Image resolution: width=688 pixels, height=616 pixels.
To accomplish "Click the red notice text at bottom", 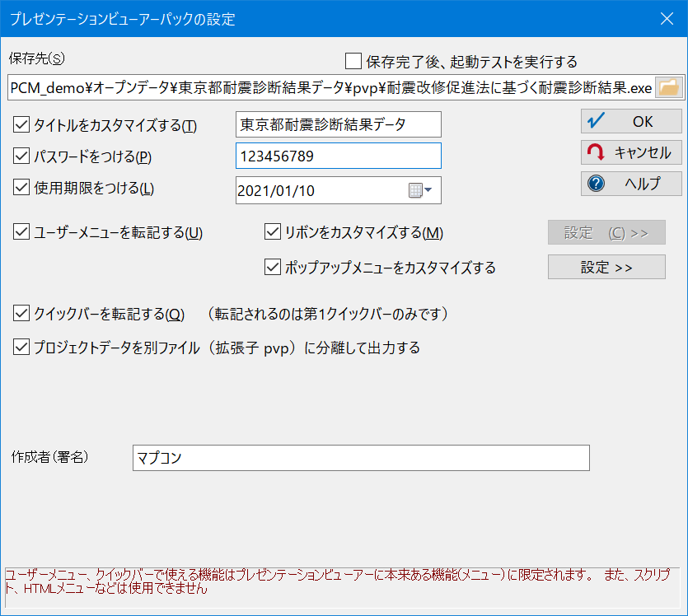I will tap(338, 581).
